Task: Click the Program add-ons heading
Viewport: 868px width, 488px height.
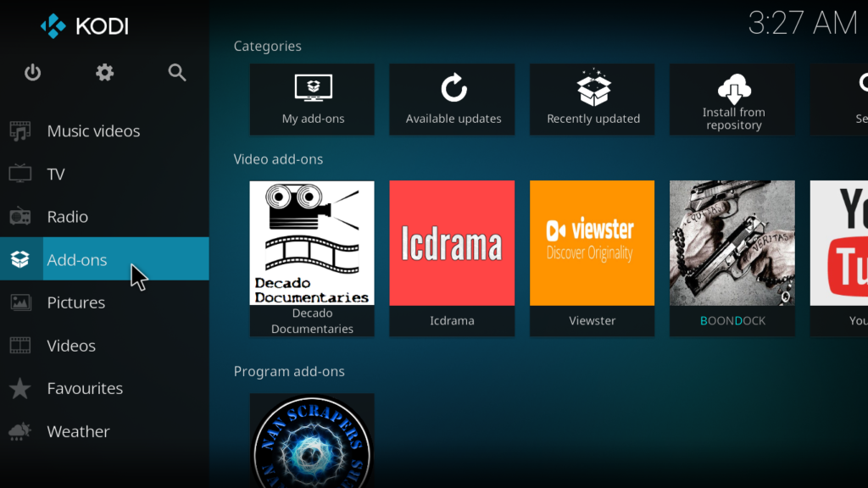Action: (289, 371)
